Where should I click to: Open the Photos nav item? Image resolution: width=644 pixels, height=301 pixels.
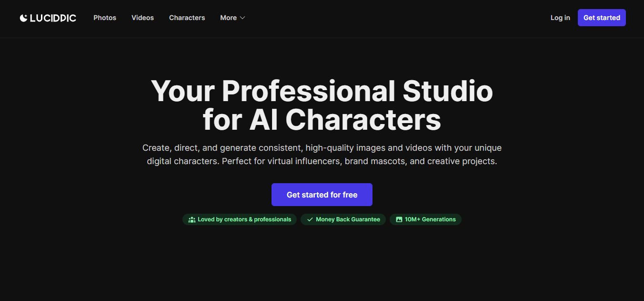click(105, 18)
